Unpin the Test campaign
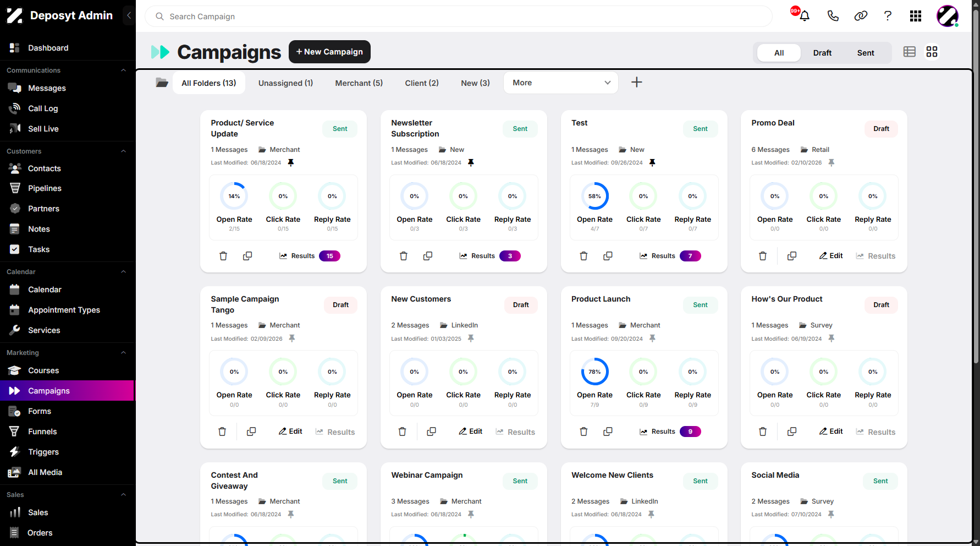This screenshot has height=546, width=980. (x=652, y=163)
